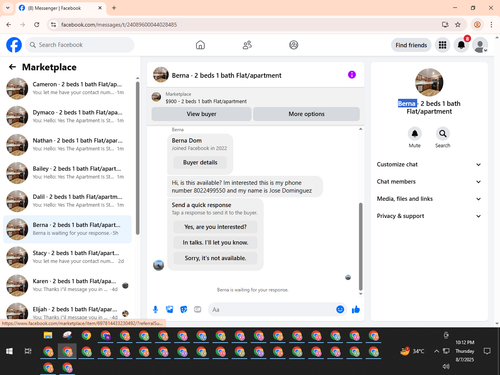Click the More options button

coord(306,114)
